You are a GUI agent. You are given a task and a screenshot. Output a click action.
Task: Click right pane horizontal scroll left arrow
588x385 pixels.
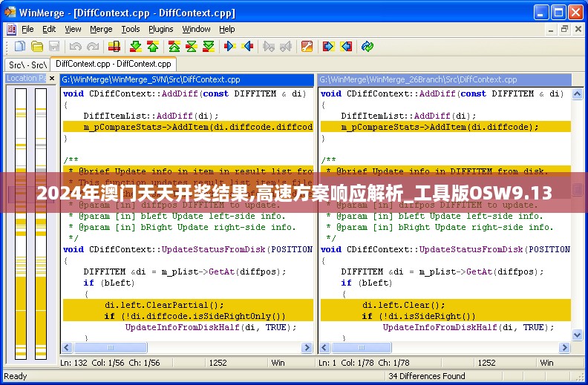[x=324, y=348]
